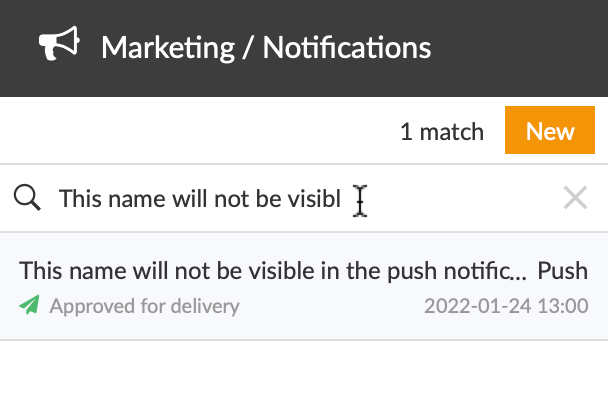Click the word "Marketing" in the header
This screenshot has height=414, width=608.
(x=171, y=47)
